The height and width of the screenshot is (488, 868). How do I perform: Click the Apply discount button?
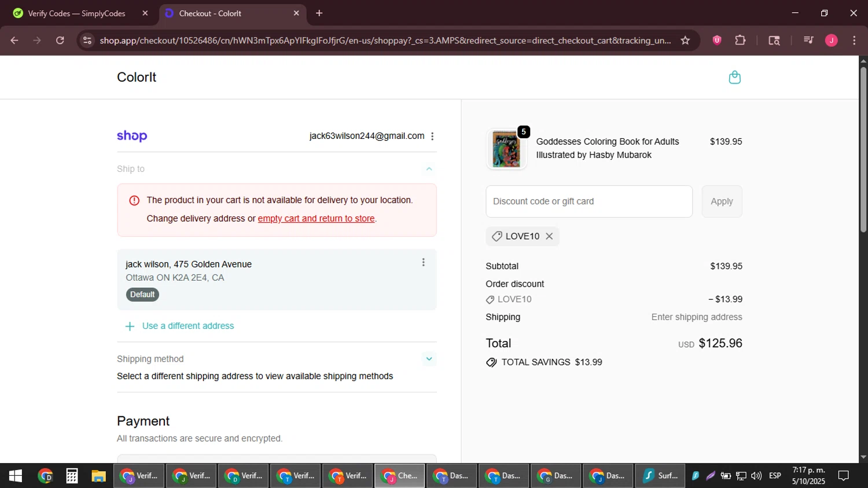722,201
